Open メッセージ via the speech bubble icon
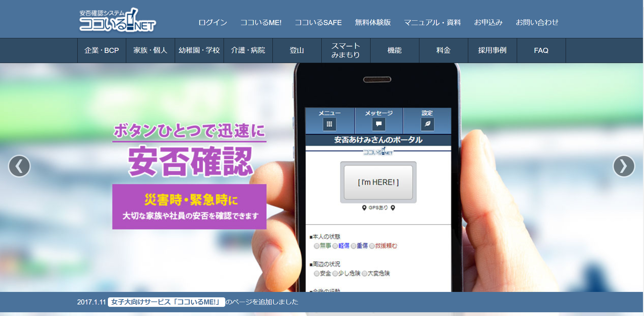The width and height of the screenshot is (644, 316). click(378, 124)
